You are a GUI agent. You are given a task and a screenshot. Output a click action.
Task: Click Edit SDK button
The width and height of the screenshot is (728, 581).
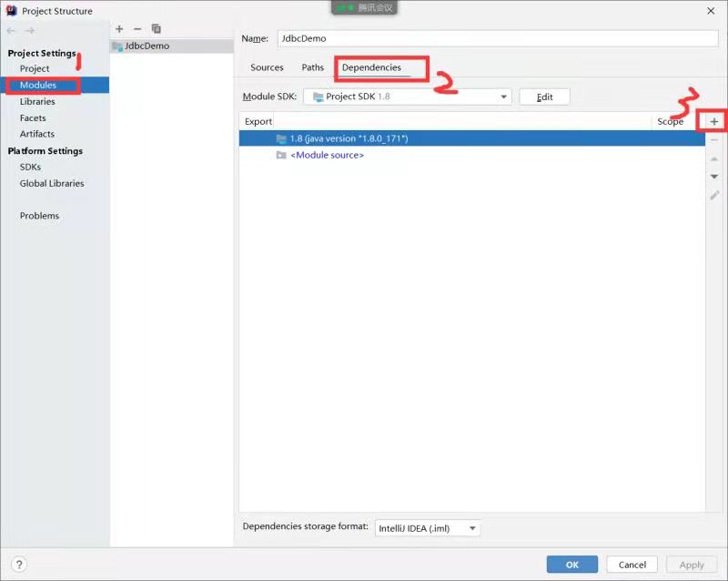pos(544,97)
